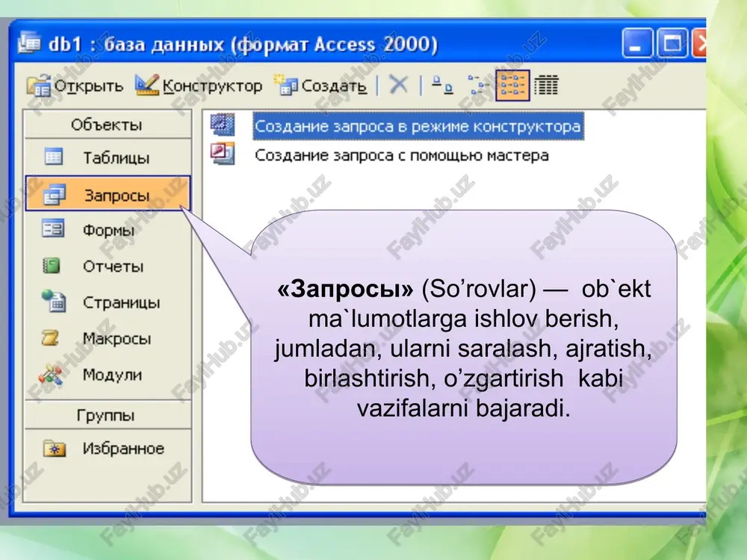Click the Открыть toolbar button
Image resolution: width=747 pixels, height=560 pixels.
[75, 86]
